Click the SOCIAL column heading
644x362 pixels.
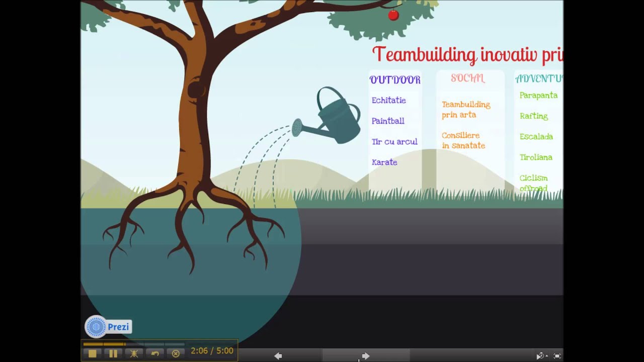pos(468,78)
